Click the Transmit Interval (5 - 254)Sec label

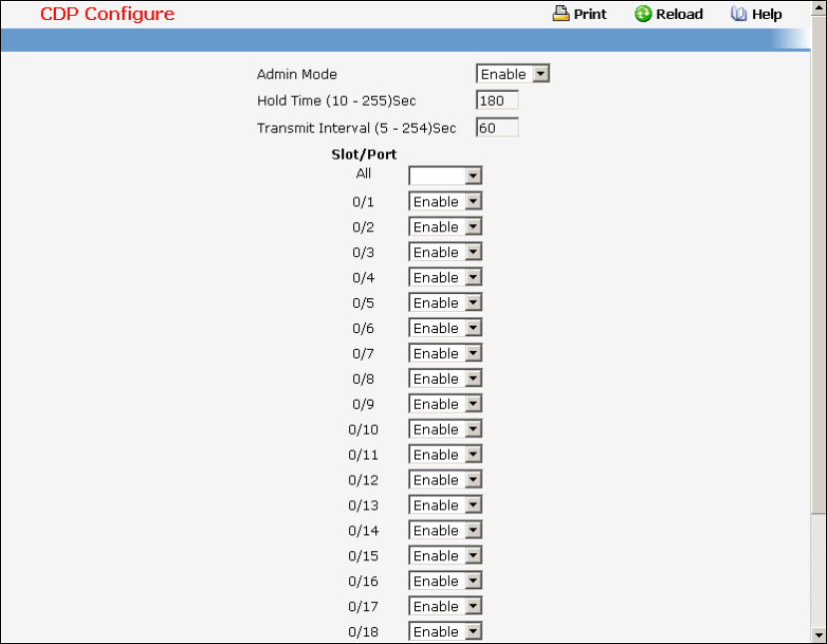click(356, 128)
